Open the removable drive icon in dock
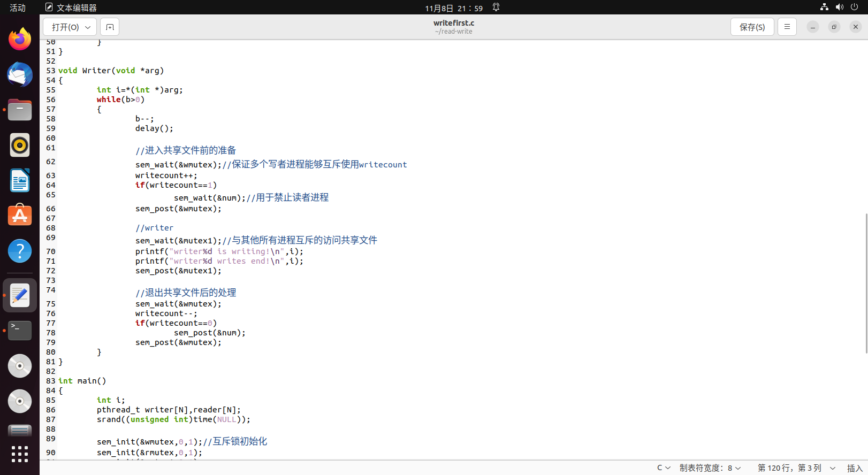This screenshot has height=475, width=868. pos(20,431)
